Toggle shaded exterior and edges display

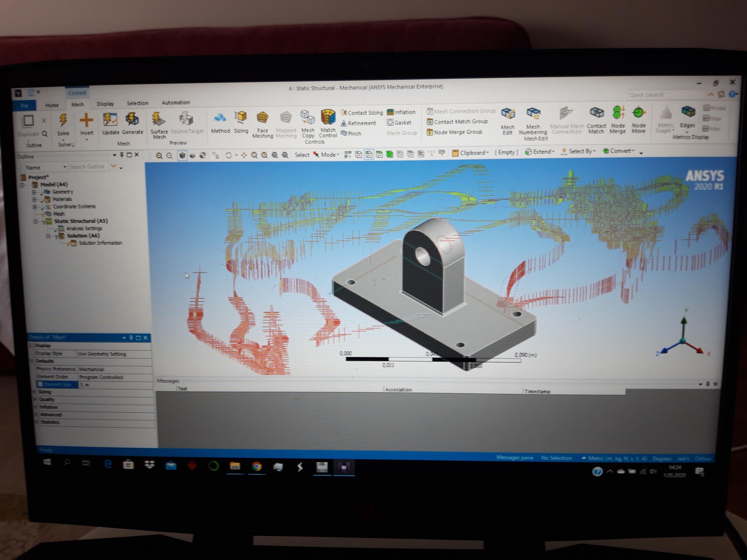tap(182, 156)
